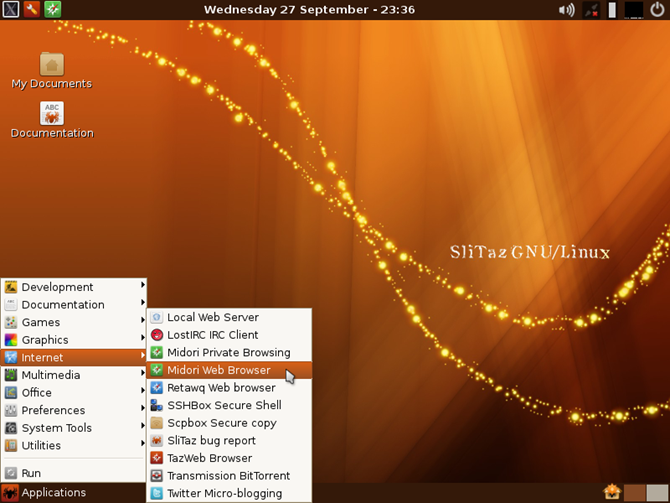Choose Run from the Applications menu
The width and height of the screenshot is (670, 503).
73,473
